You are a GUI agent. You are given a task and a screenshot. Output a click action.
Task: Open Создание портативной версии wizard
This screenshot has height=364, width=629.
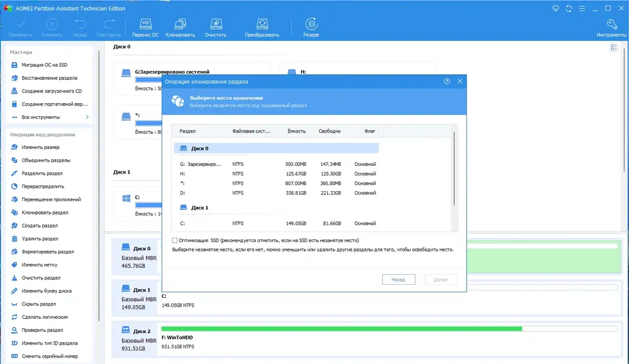pos(54,104)
